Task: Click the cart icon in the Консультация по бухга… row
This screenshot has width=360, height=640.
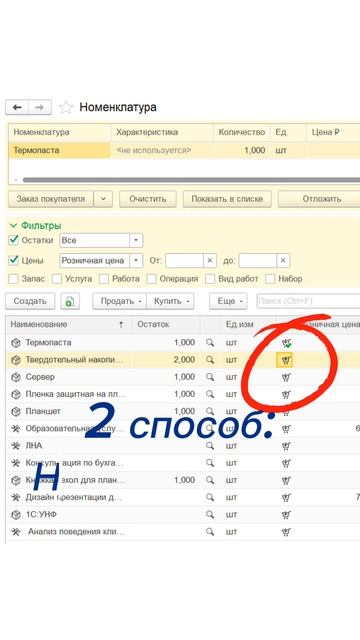Action: [x=286, y=463]
